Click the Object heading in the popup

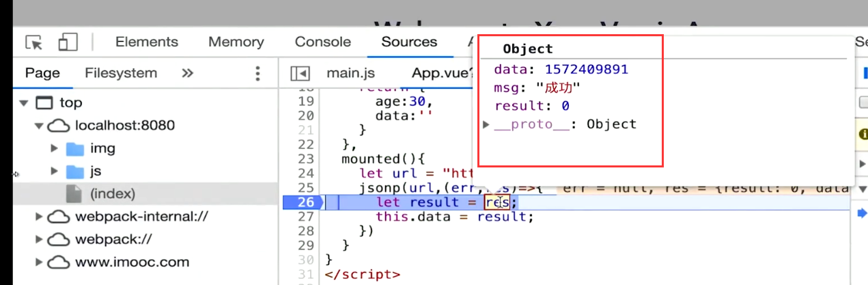[527, 49]
